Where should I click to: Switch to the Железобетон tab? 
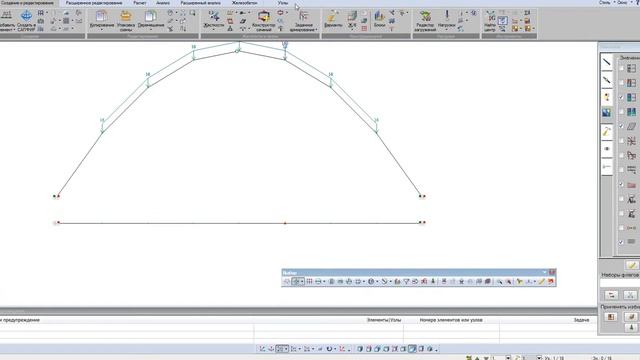tap(244, 3)
